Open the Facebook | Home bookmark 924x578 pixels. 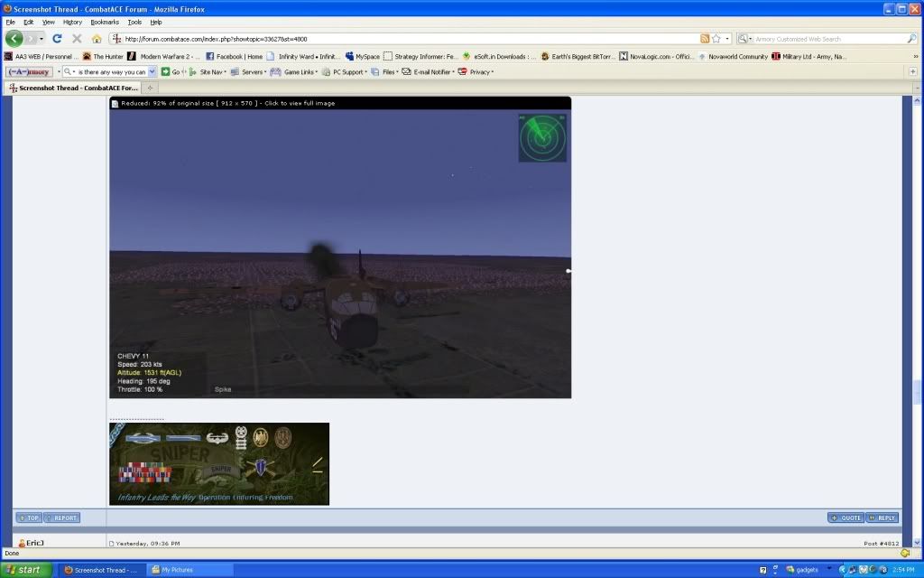click(234, 57)
